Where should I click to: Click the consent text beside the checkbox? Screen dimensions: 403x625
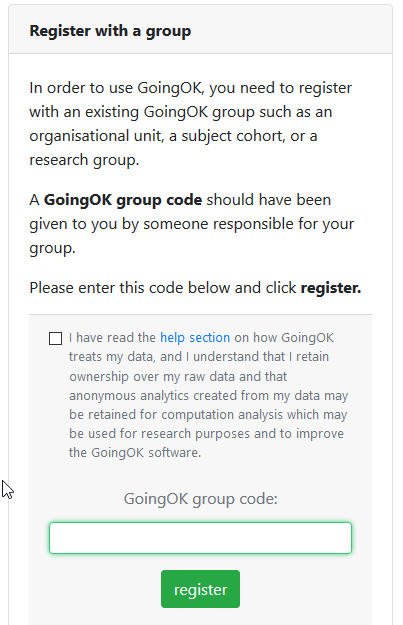tap(208, 395)
